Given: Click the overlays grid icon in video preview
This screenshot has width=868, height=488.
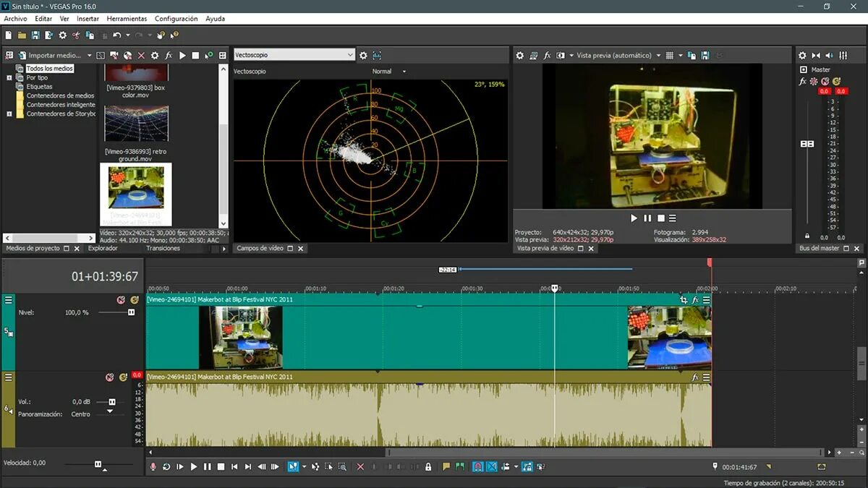Looking at the screenshot, I should click(x=669, y=55).
